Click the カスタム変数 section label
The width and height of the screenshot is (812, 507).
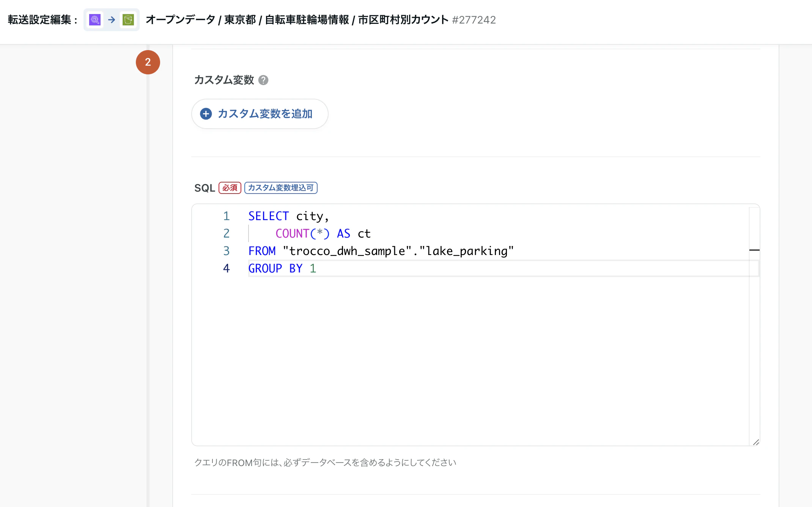[224, 80]
